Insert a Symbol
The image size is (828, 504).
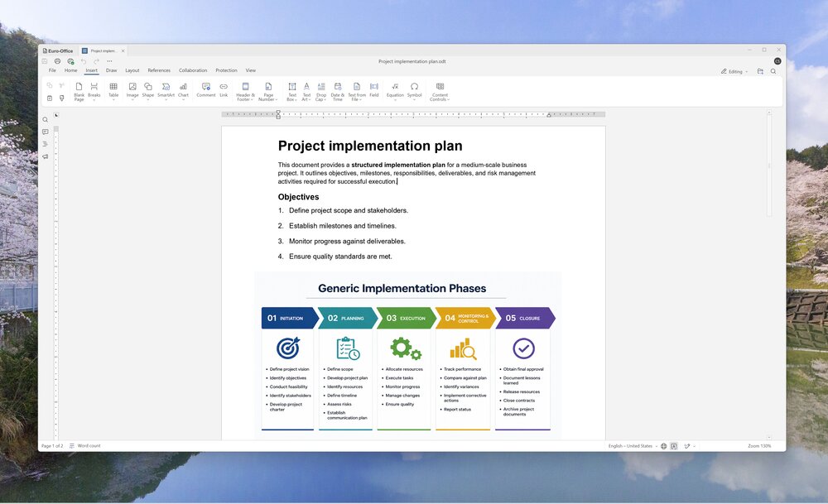coord(415,91)
